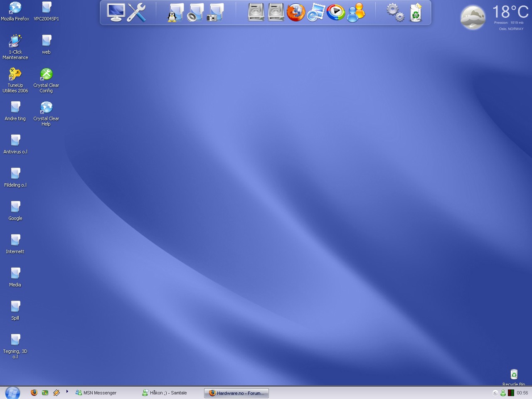Image resolution: width=532 pixels, height=399 pixels.
Task: Open the My Computer monitor icon in dock
Action: [116, 12]
